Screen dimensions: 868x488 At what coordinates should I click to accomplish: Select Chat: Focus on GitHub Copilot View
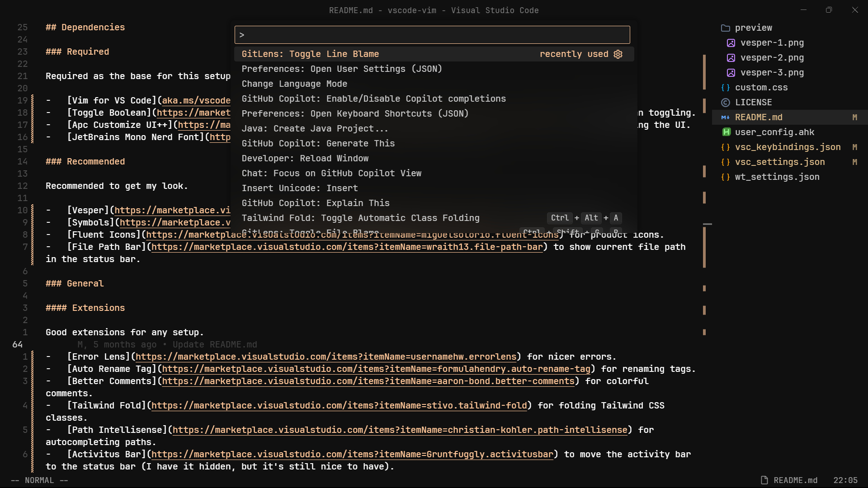434,174
